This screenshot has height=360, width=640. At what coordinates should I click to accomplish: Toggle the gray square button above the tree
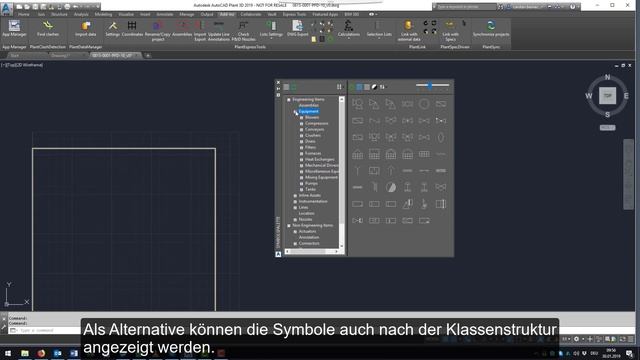(286, 87)
